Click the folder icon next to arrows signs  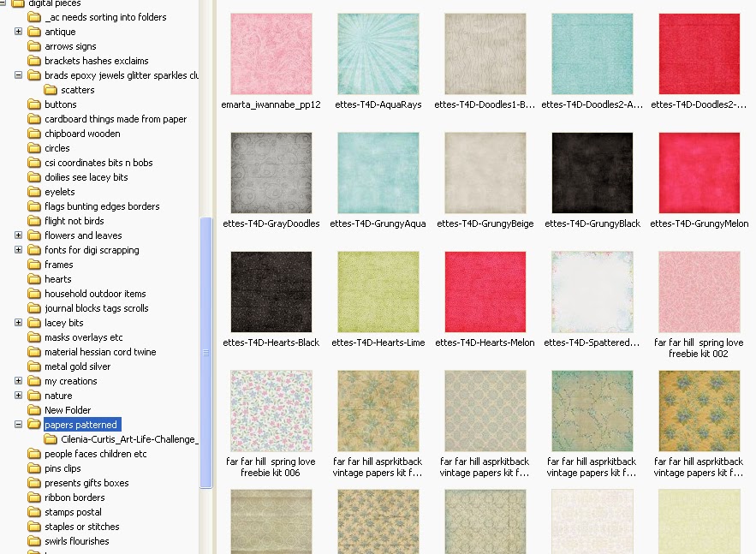(x=34, y=46)
